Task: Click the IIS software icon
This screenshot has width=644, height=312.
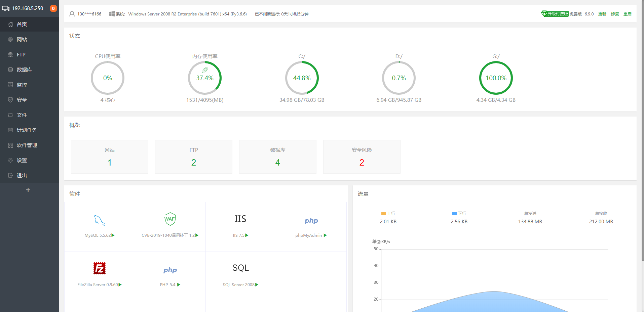Action: 240,219
